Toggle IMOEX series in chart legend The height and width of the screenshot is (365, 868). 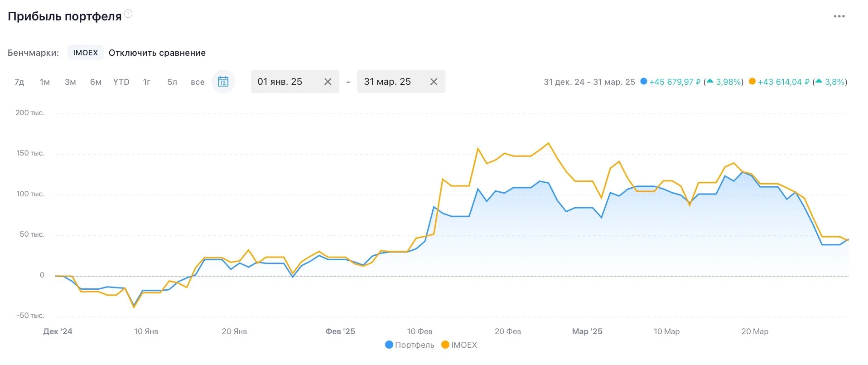pos(459,345)
